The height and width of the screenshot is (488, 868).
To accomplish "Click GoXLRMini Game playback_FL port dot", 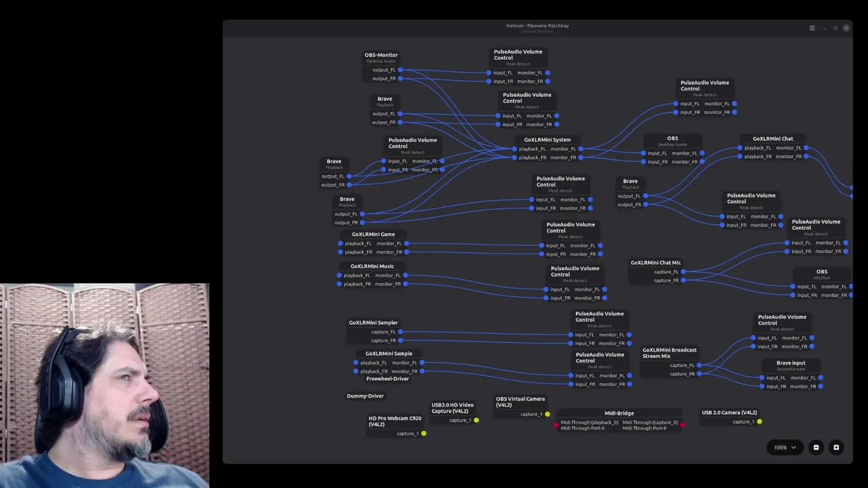I will 340,243.
